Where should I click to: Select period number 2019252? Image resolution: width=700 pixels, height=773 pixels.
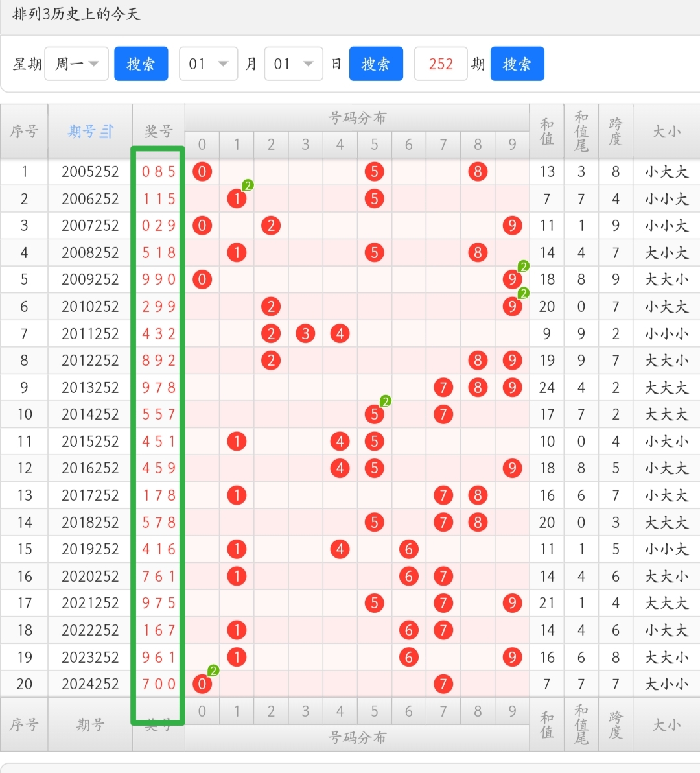[90, 549]
